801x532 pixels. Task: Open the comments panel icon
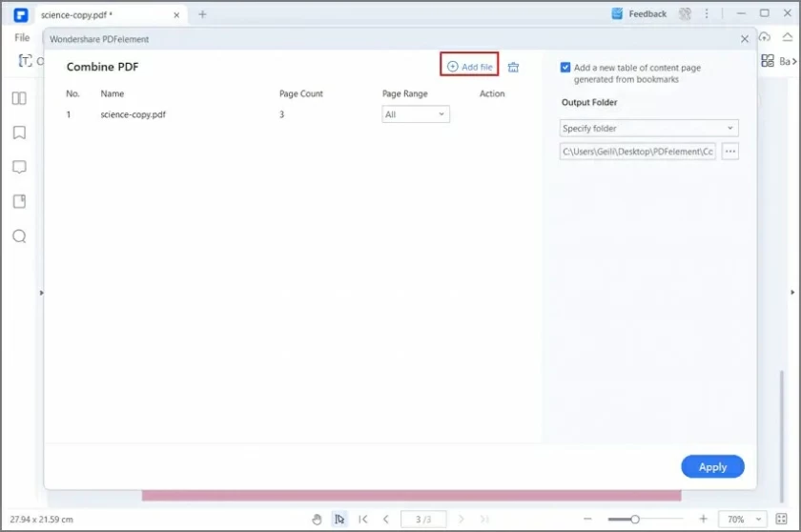coord(19,167)
